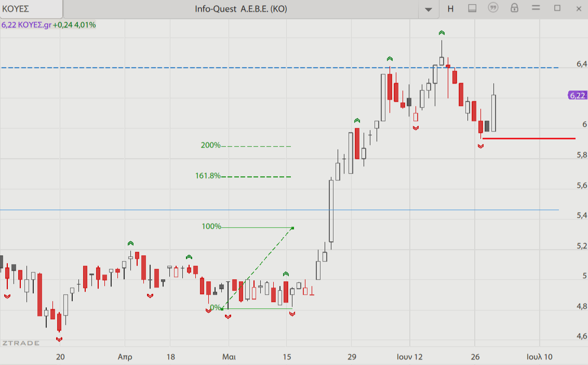The width and height of the screenshot is (588, 365).
Task: Click the green +0,24 4,01% change text
Action: pos(74,25)
